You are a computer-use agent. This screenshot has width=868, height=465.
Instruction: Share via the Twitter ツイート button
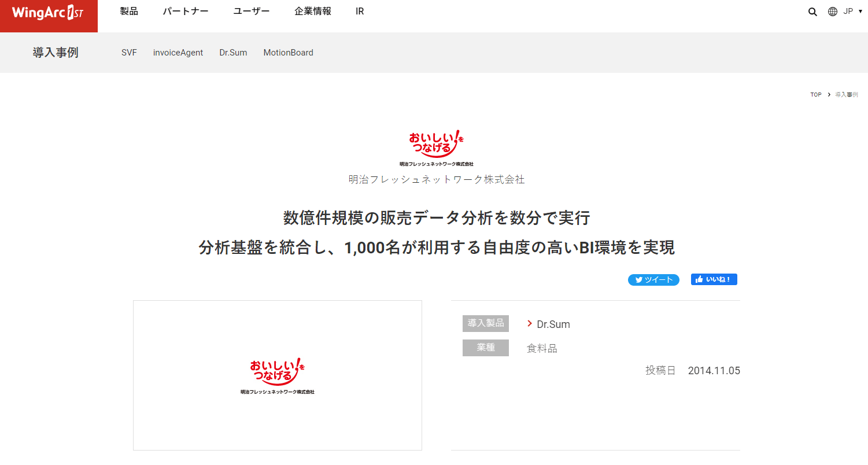(x=653, y=280)
